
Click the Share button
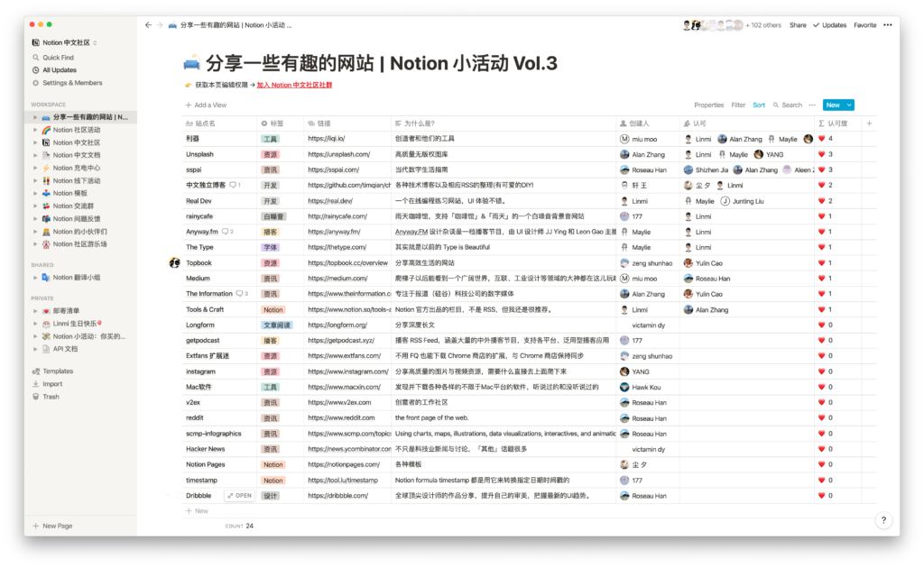click(798, 24)
